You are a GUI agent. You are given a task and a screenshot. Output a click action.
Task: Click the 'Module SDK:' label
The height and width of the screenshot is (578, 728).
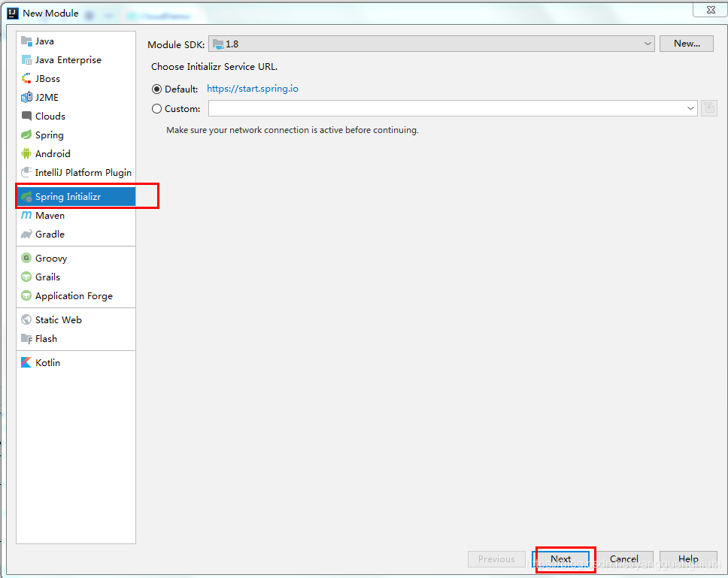click(176, 44)
